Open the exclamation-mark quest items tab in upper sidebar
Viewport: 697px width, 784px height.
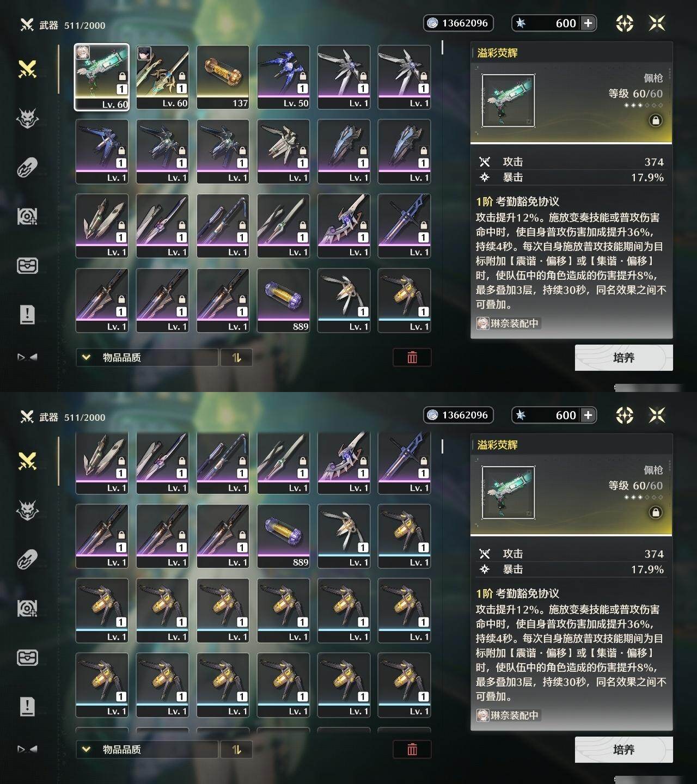[27, 314]
